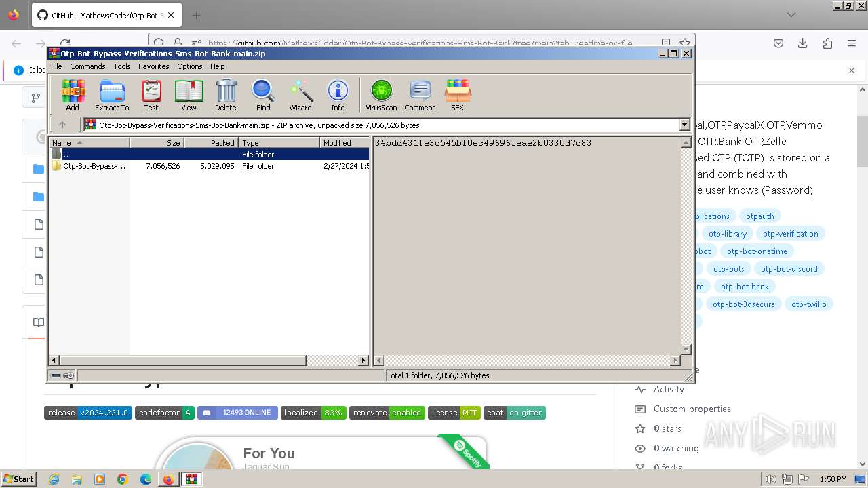Click the release v2024.221.0 badge

coord(88,413)
